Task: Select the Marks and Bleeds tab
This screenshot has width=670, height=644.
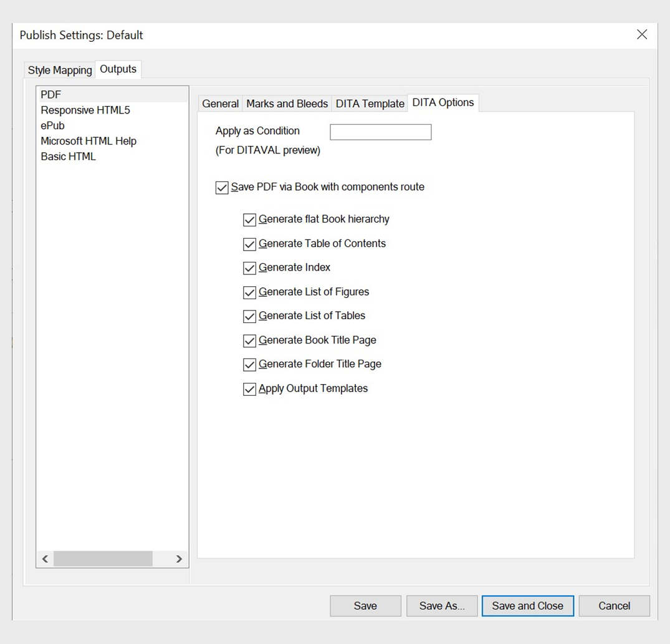Action: click(287, 103)
